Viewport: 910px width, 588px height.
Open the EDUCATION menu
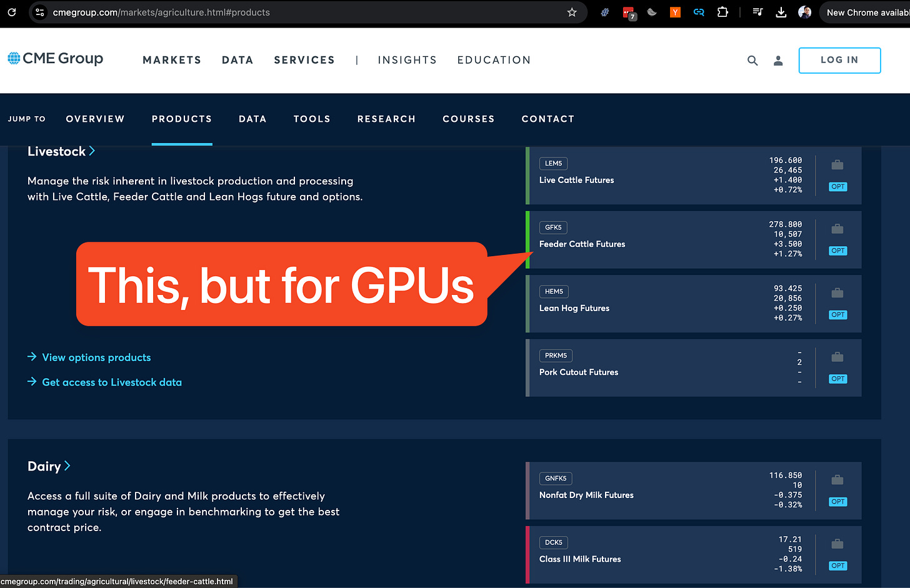(494, 60)
